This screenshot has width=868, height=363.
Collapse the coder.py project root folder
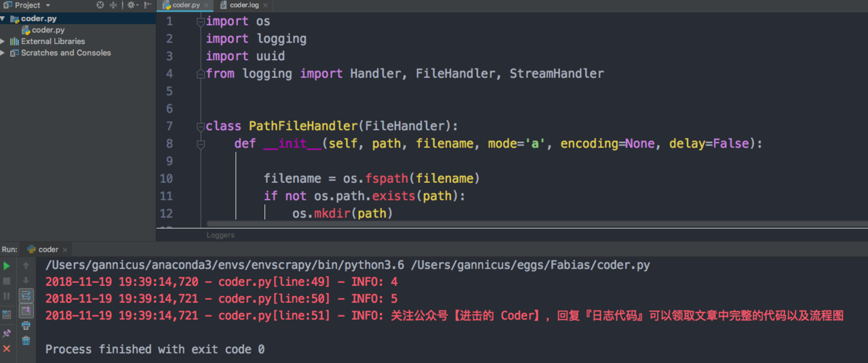coord(3,19)
